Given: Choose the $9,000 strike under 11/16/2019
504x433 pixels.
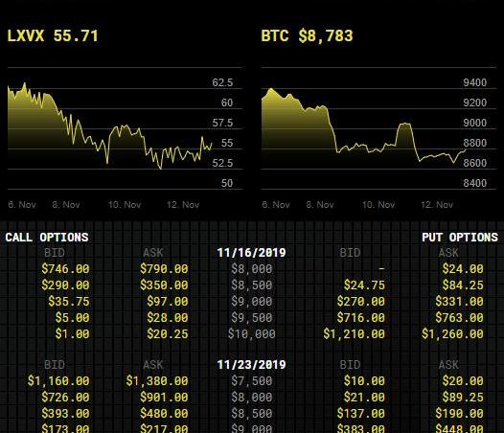Looking at the screenshot, I should tap(251, 302).
